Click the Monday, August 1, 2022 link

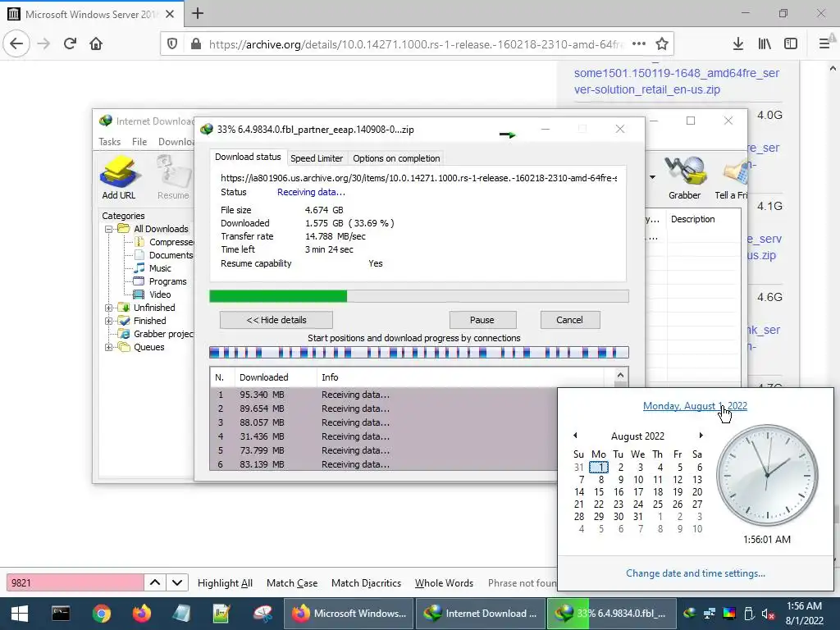click(695, 406)
